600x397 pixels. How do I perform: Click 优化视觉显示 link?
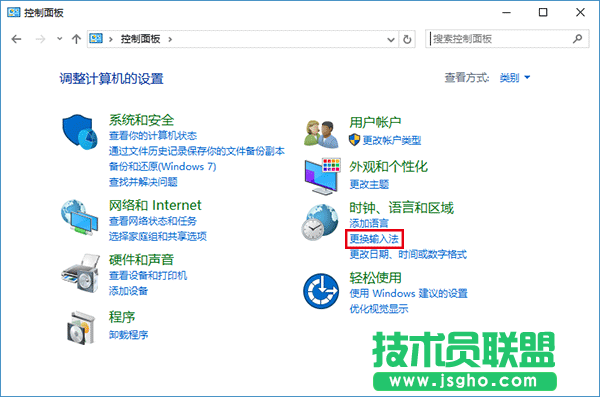[378, 309]
